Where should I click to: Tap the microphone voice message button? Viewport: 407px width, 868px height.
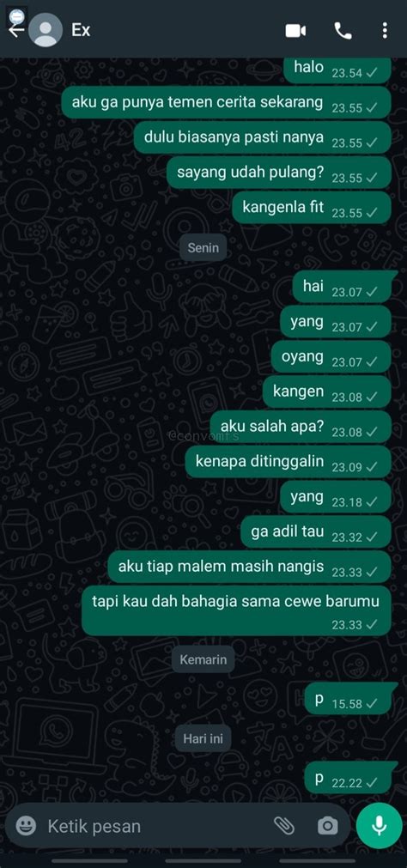[380, 826]
